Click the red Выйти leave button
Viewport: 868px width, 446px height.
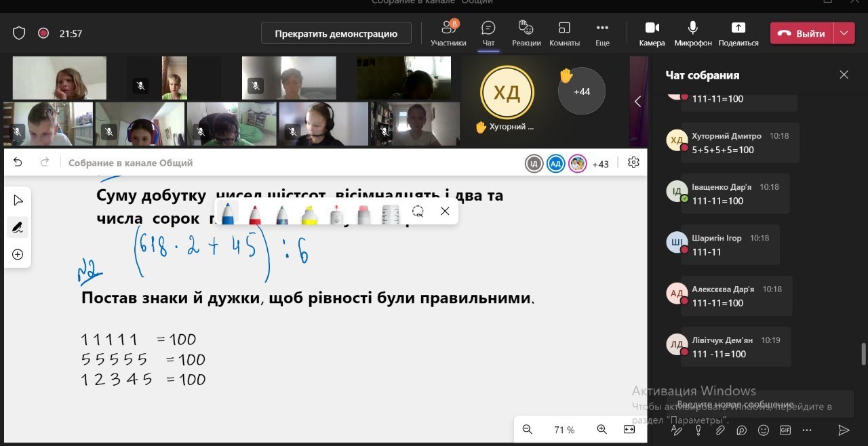(802, 33)
